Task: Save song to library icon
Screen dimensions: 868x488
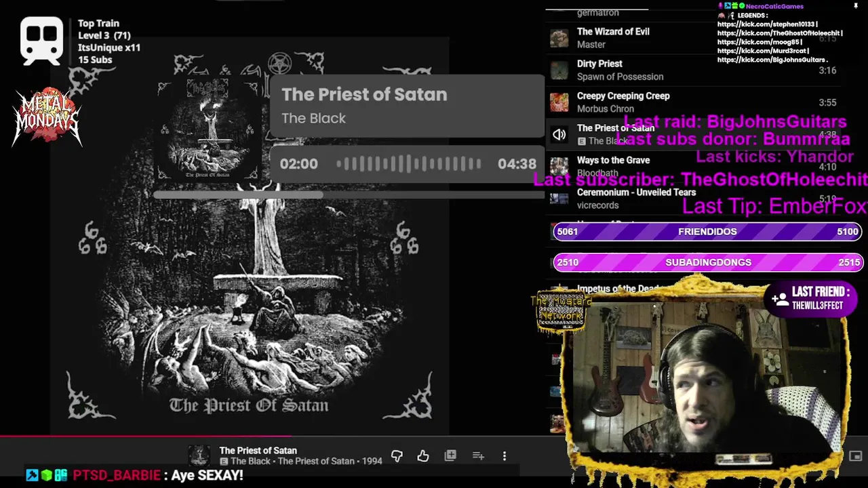Action: pos(450,456)
